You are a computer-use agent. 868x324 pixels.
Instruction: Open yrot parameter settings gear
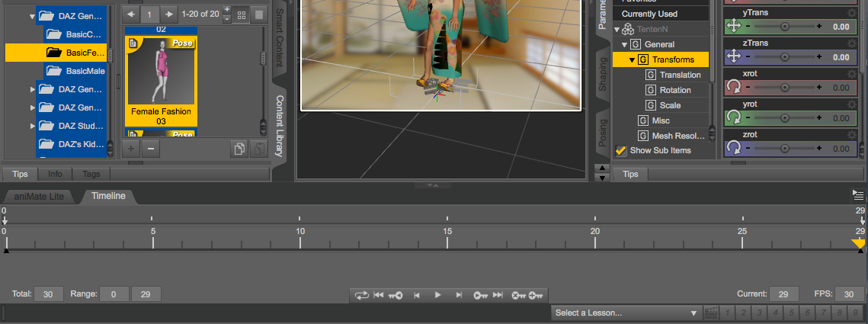pos(851,104)
